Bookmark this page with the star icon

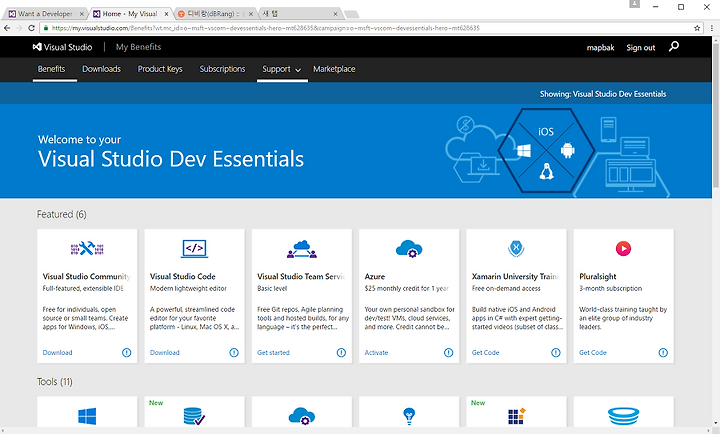(x=697, y=28)
